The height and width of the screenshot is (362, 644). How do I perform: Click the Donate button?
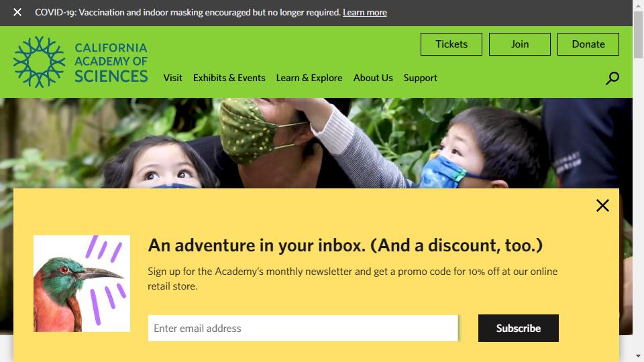point(588,44)
